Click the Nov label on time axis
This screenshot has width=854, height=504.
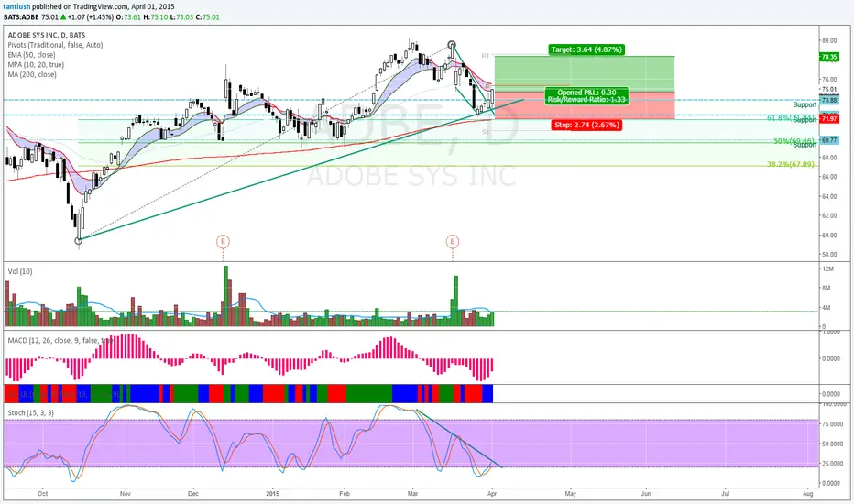[x=126, y=494]
